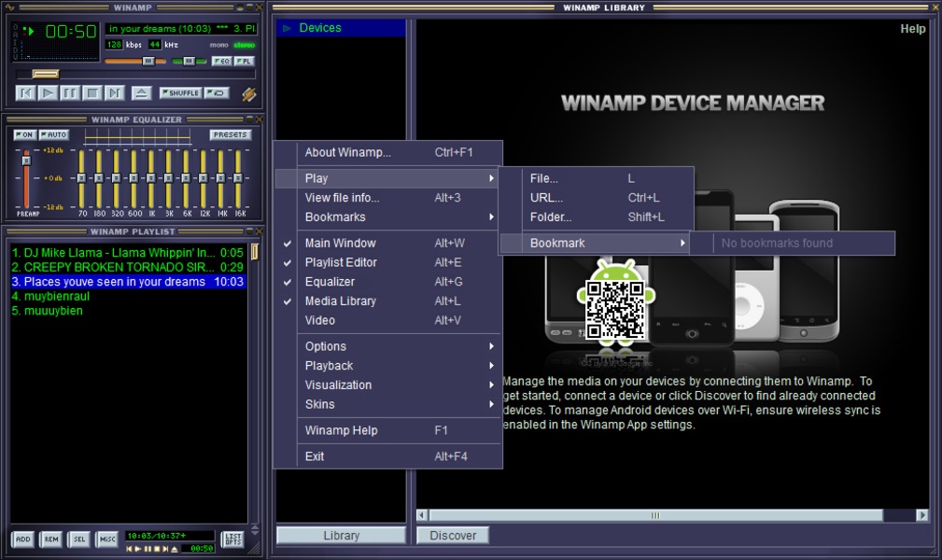This screenshot has height=560, width=942.
Task: Pause playback with the main pause button
Action: tap(70, 92)
